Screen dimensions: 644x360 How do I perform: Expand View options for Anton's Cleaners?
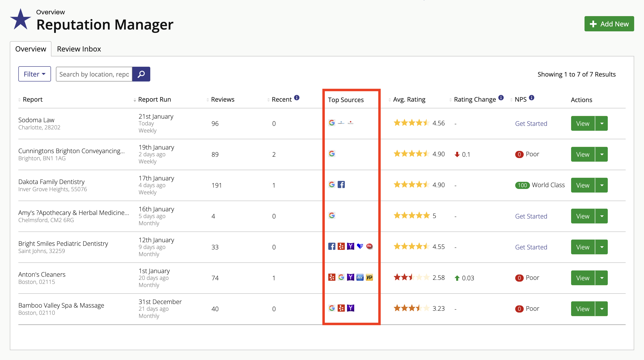click(x=602, y=278)
